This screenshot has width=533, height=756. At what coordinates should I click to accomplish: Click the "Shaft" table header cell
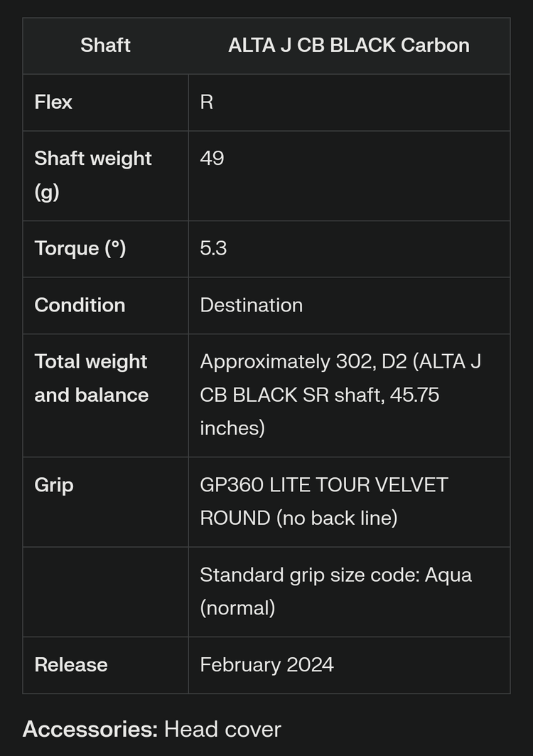point(105,46)
